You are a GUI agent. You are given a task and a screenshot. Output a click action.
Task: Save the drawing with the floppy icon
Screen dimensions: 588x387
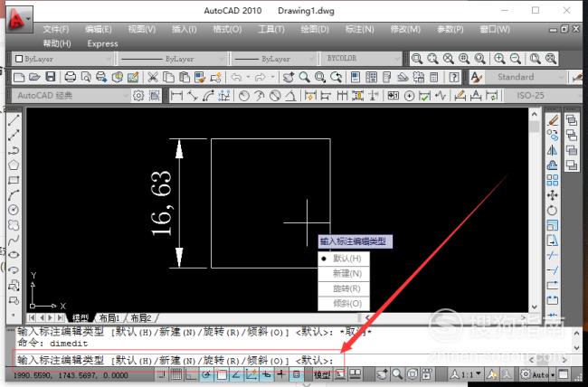[x=51, y=77]
